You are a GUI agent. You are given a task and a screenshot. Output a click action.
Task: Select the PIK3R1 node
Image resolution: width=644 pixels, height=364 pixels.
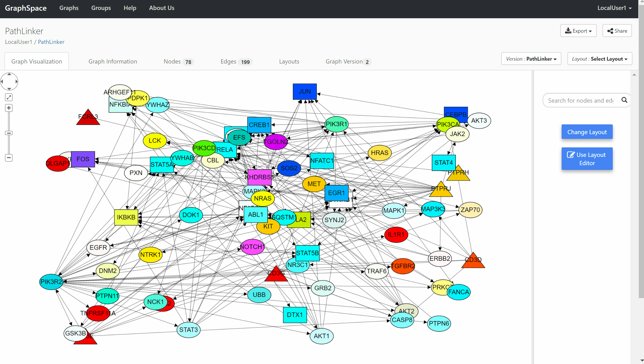(x=336, y=124)
